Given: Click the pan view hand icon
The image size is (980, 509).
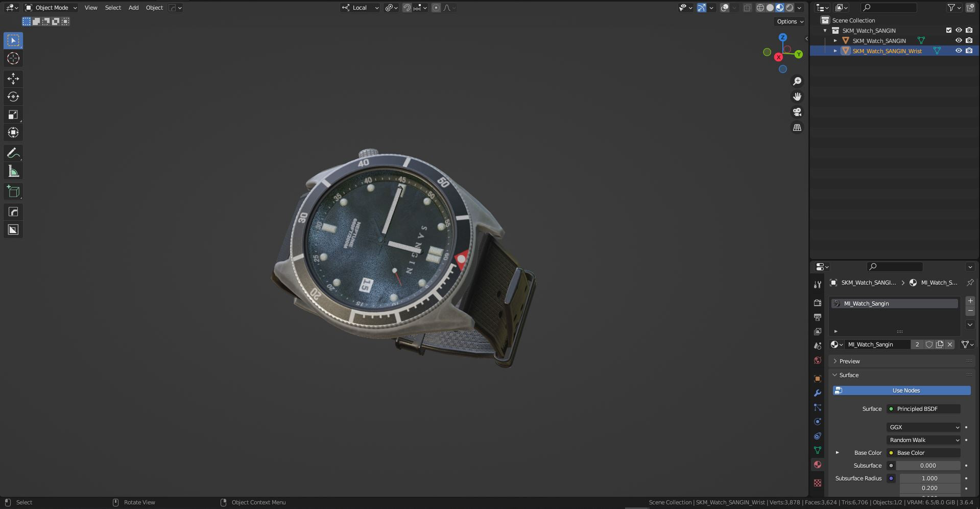Looking at the screenshot, I should coord(797,97).
